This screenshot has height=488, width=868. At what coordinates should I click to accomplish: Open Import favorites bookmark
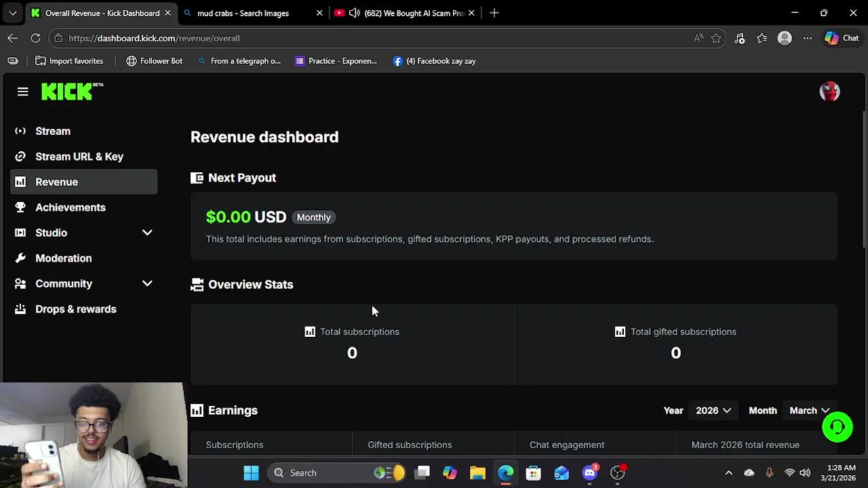69,61
